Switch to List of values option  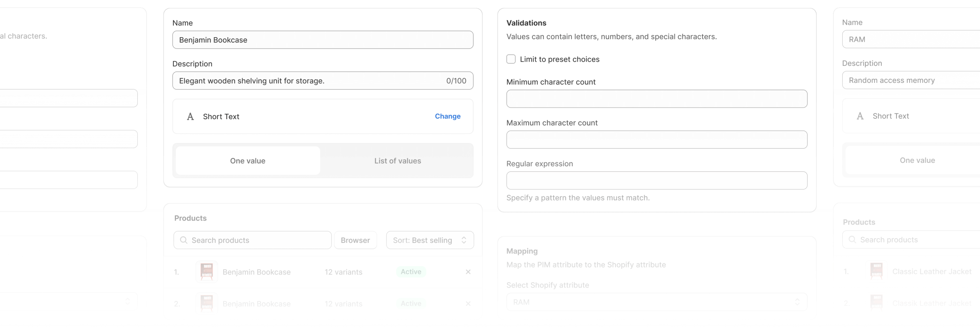pos(397,161)
